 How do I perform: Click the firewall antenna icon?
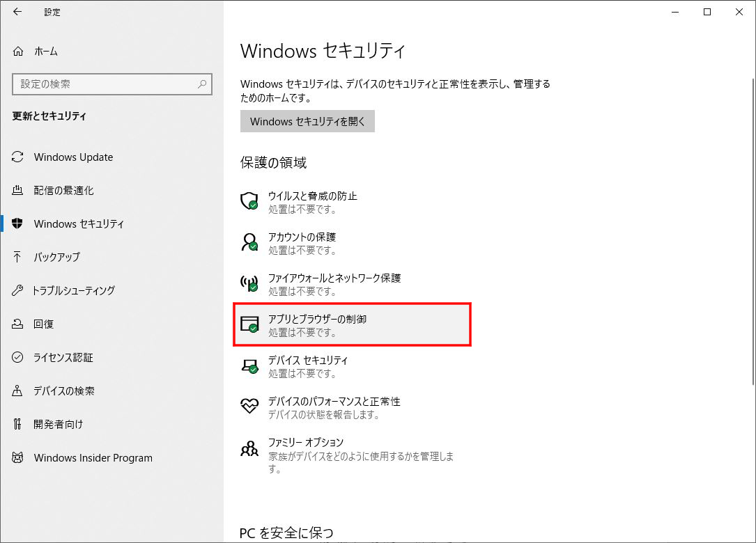click(249, 283)
